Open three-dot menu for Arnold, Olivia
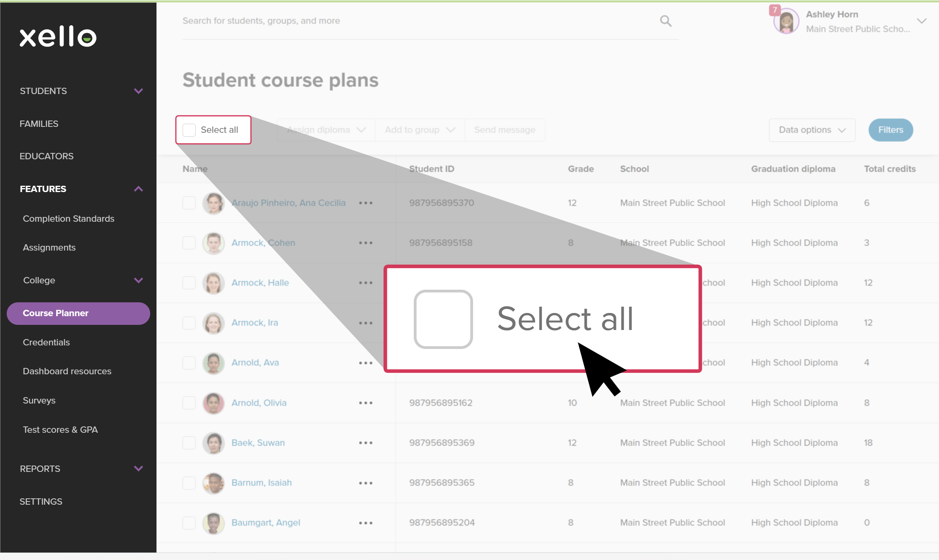 366,403
